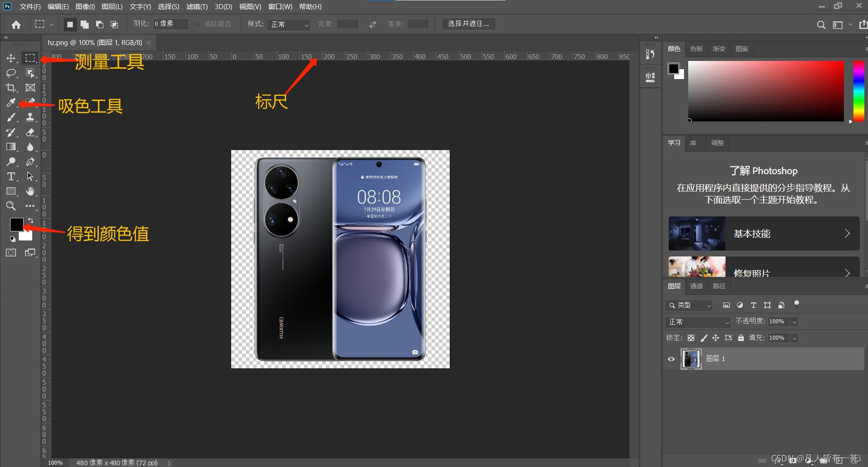This screenshot has height=467, width=868.
Task: Open the 滤镜(T) menu
Action: tap(197, 7)
